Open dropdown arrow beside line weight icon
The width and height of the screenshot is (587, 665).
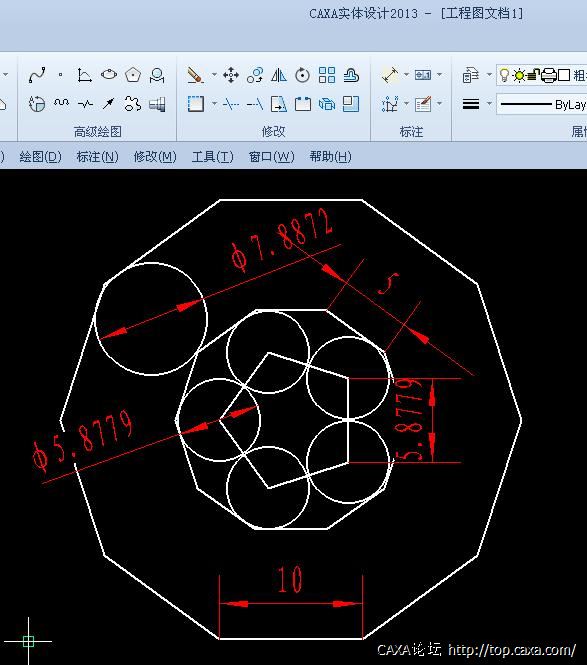489,103
